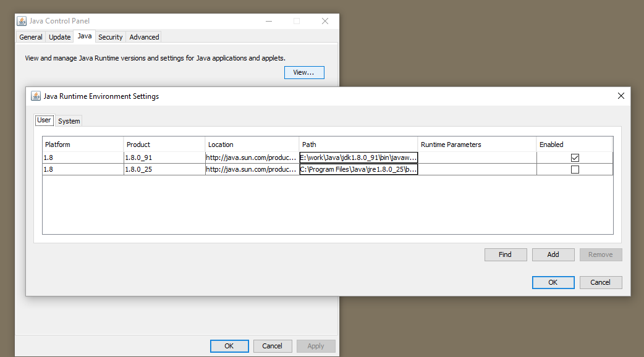This screenshot has height=357, width=644.
Task: Click Location cell in the 1.8.0_91 row
Action: point(252,157)
